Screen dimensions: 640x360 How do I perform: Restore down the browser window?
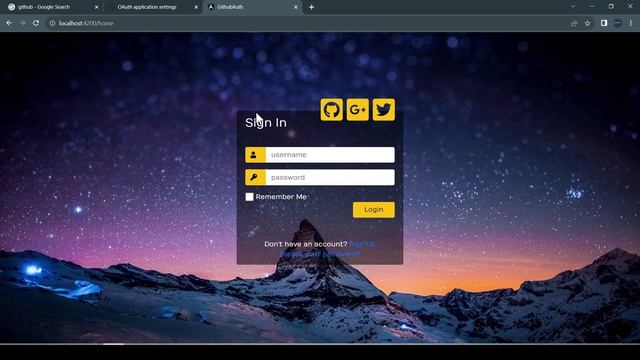[611, 7]
